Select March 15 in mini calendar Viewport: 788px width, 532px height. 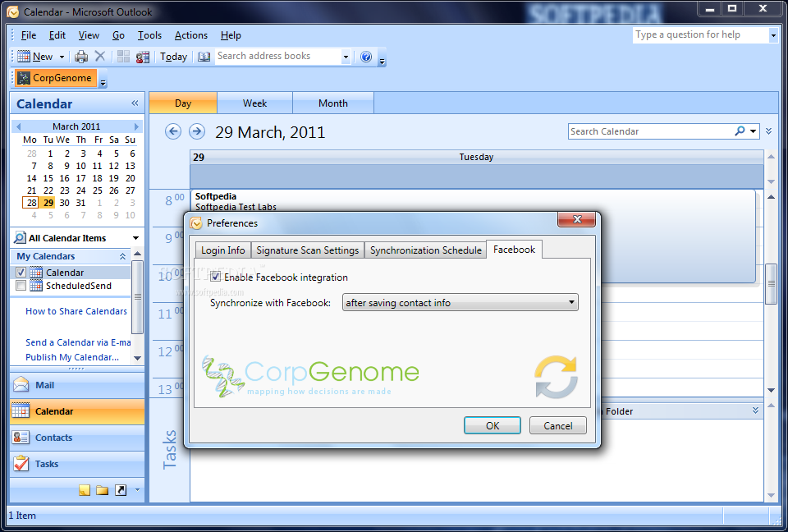point(48,178)
